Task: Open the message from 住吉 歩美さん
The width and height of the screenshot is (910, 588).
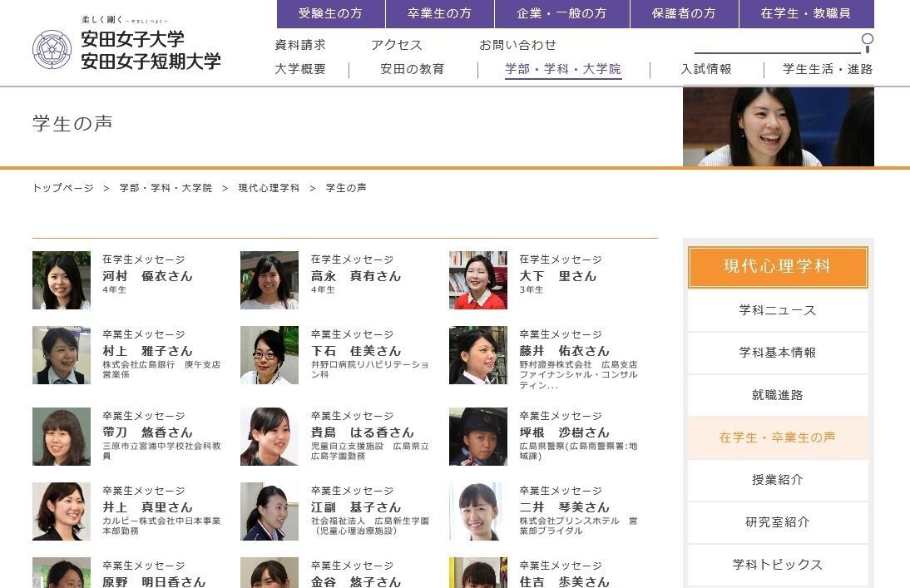Action: [x=564, y=581]
